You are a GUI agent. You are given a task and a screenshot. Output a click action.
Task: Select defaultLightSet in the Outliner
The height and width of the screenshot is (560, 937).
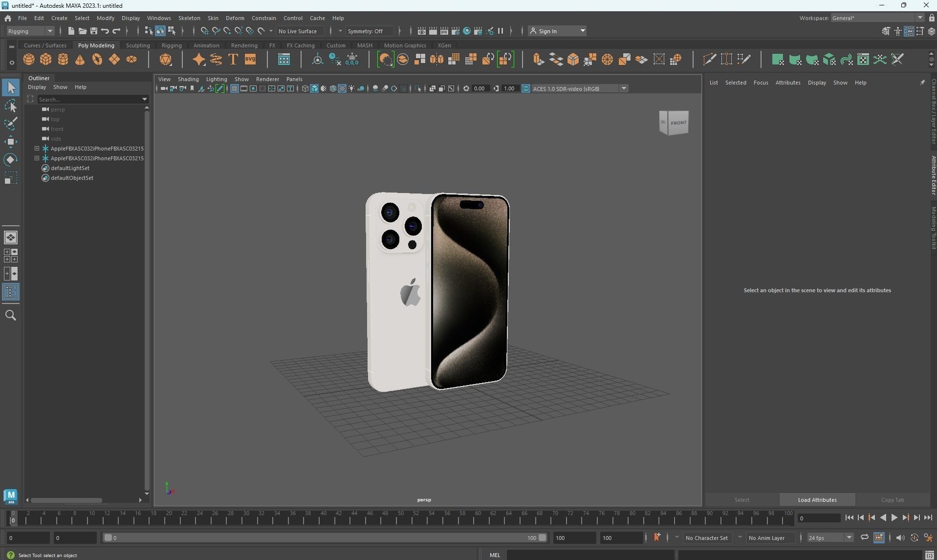click(x=70, y=168)
